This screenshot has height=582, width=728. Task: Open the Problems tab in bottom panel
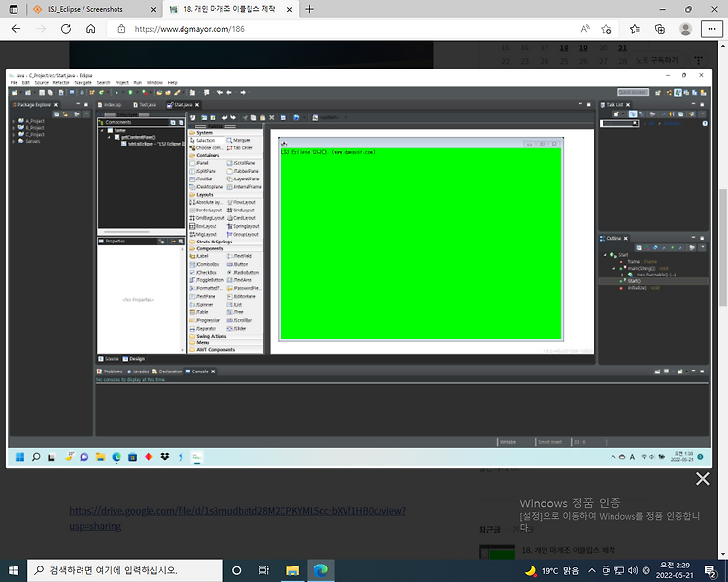[110, 372]
